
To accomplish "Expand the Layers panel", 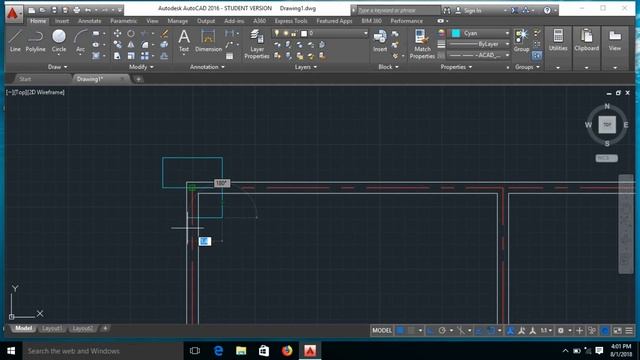I will click(306, 67).
